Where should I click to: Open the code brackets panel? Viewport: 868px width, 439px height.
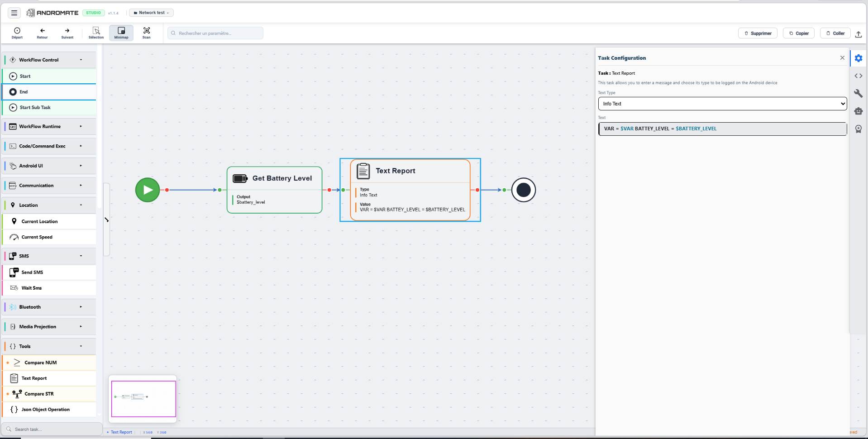pos(858,76)
